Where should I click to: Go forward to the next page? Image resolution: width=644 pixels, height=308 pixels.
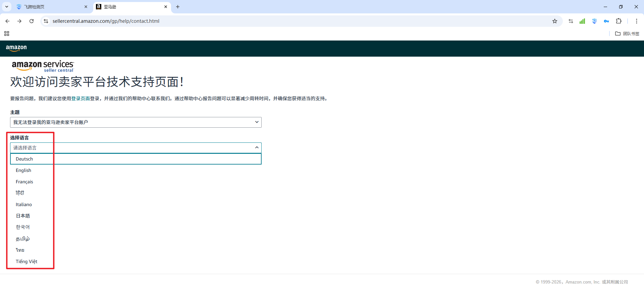[19, 21]
